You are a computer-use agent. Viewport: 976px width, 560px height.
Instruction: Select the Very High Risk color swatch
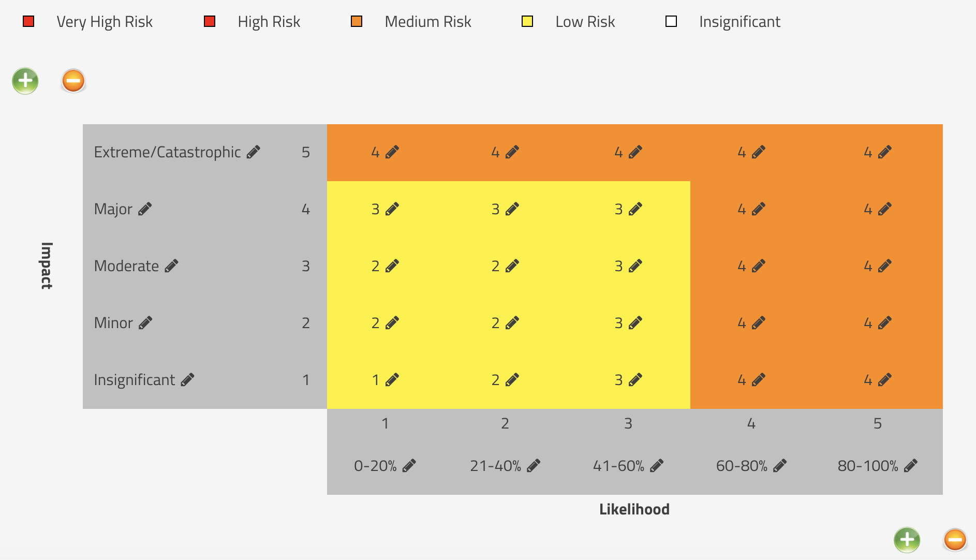coord(29,21)
